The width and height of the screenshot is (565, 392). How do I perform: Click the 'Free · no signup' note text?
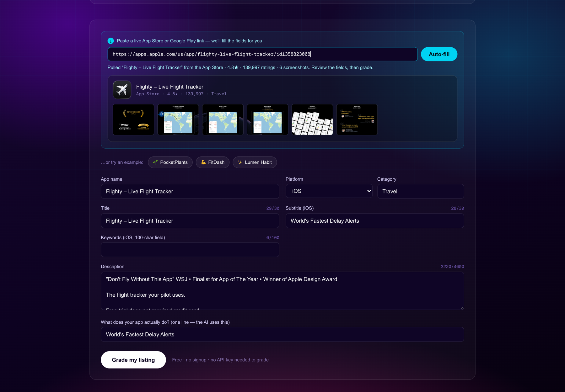pos(220,360)
